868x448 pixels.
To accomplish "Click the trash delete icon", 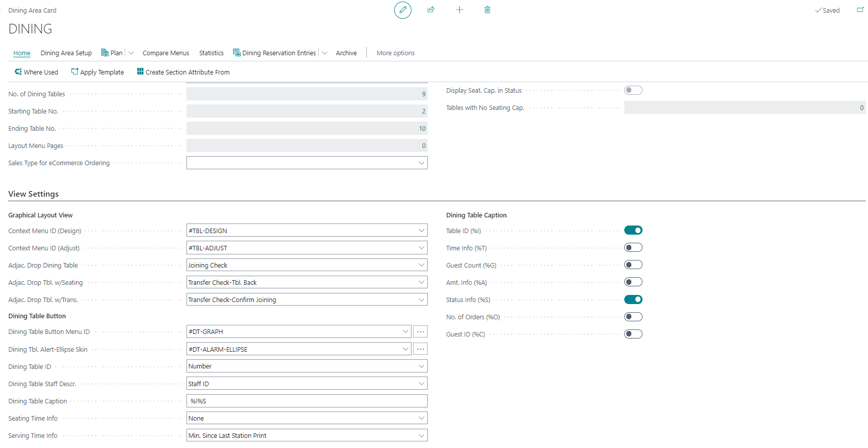I will point(487,10).
